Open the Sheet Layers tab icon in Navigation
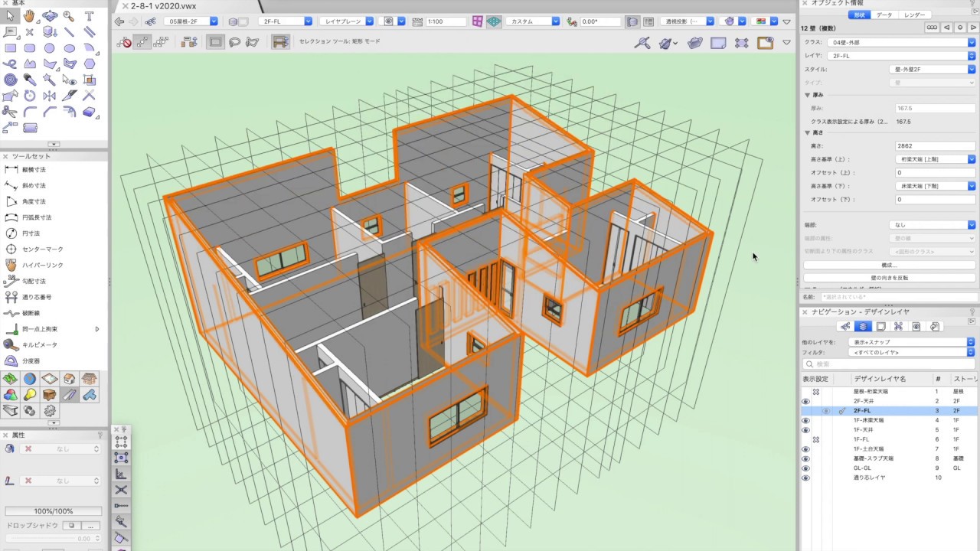980x551 pixels. click(x=881, y=327)
